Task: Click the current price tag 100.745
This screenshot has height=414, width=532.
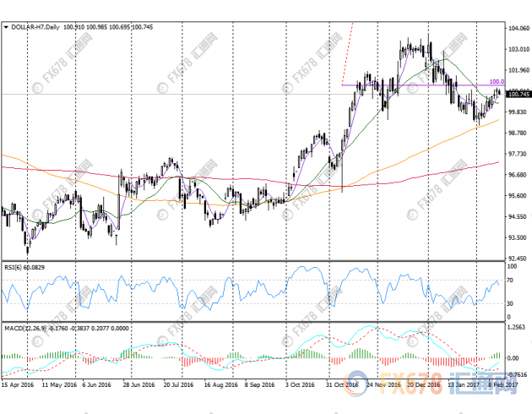Action: click(518, 95)
